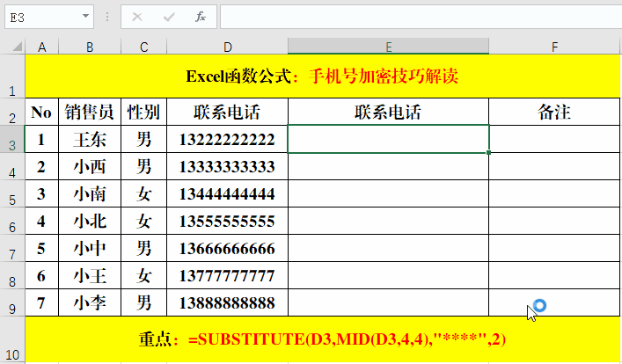The image size is (622, 364).
Task: Select row 10 header
Action: 12,339
